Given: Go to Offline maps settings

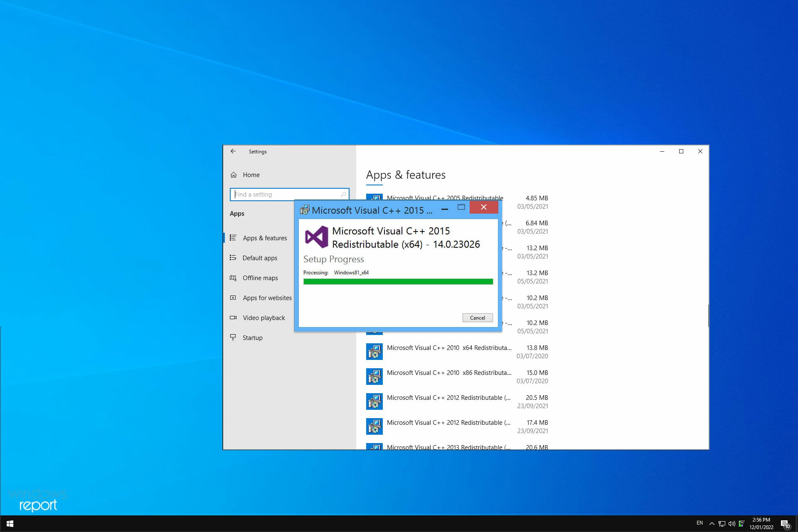Looking at the screenshot, I should coord(260,278).
